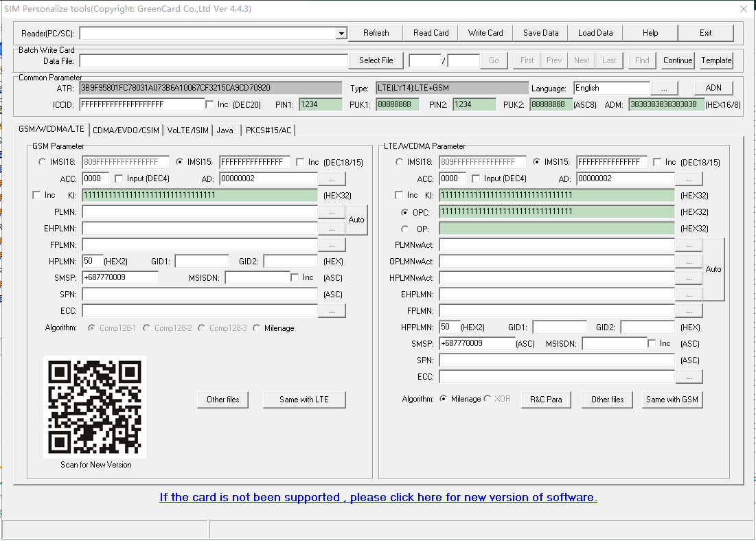Open the Language ellipsis browse button
756x541 pixels.
[x=663, y=88]
